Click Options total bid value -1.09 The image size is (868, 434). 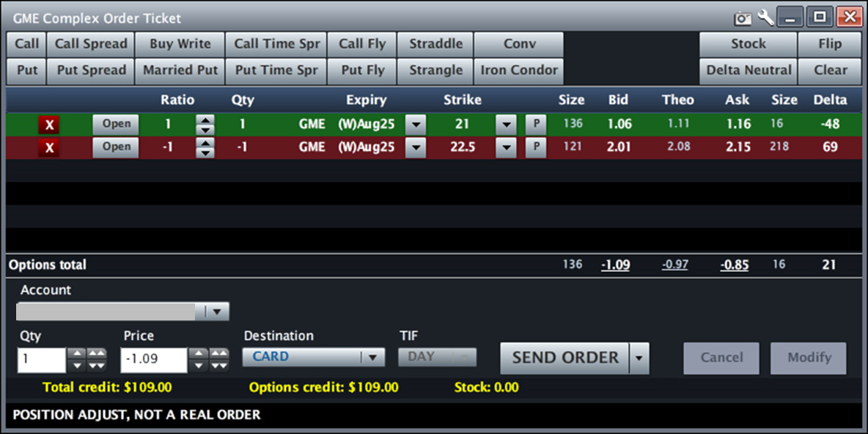pos(615,265)
